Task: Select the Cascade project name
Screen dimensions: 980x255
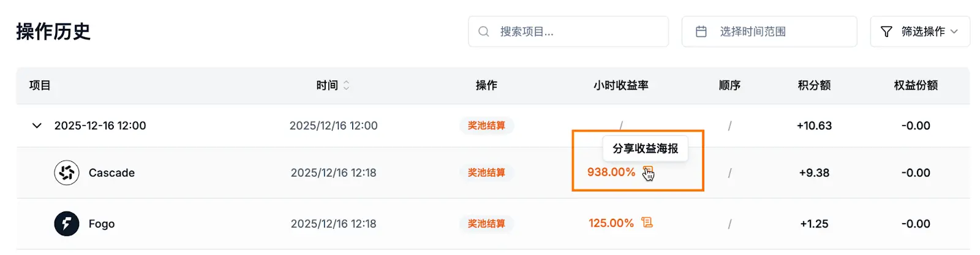Action: point(111,173)
